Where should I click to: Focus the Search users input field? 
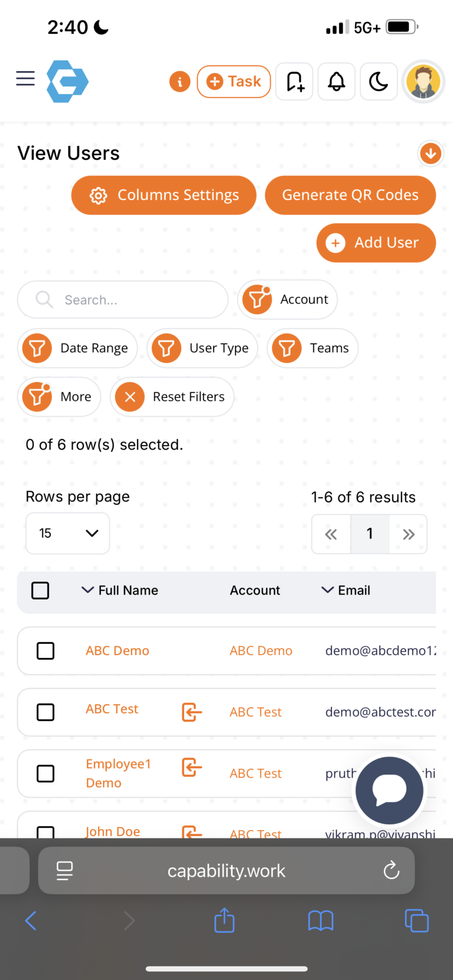click(x=130, y=299)
